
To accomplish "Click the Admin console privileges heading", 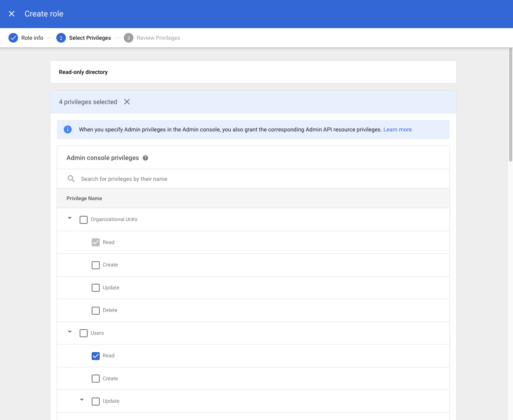I will 103,158.
